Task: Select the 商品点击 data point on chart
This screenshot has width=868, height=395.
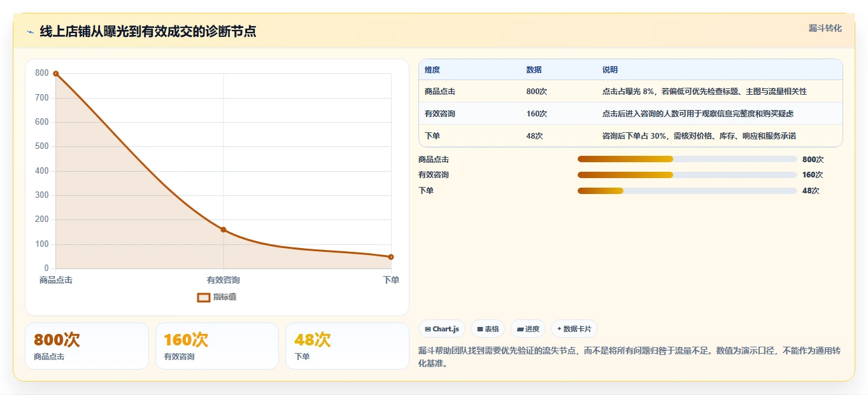Action: [56, 74]
